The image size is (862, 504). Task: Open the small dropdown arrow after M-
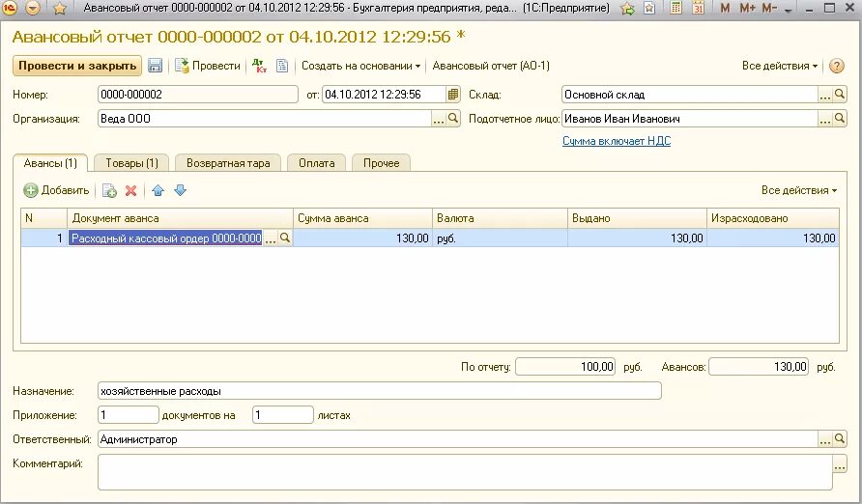tap(788, 11)
